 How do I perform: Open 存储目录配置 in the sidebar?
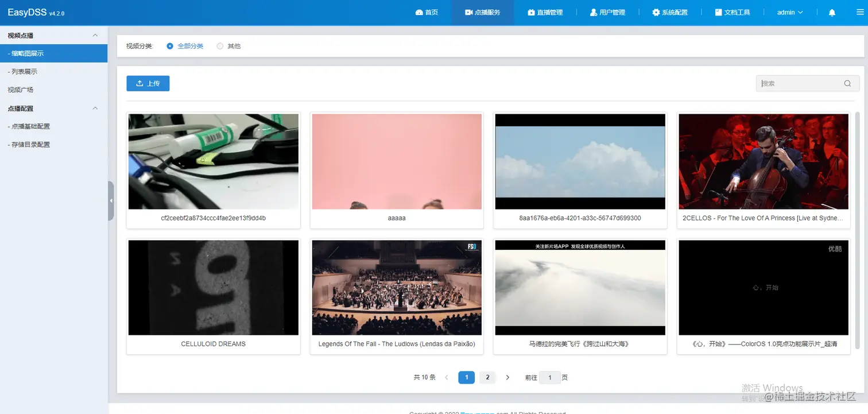(53, 145)
